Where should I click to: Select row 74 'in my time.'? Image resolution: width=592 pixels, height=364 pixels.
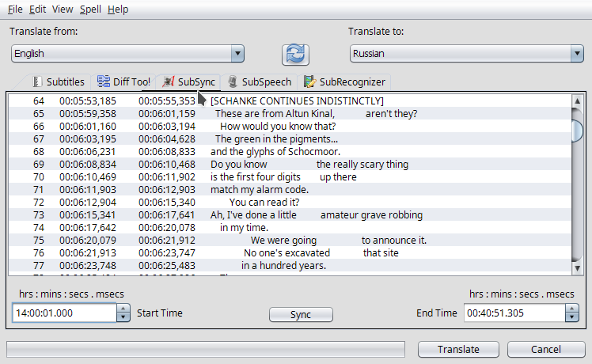[290, 227]
